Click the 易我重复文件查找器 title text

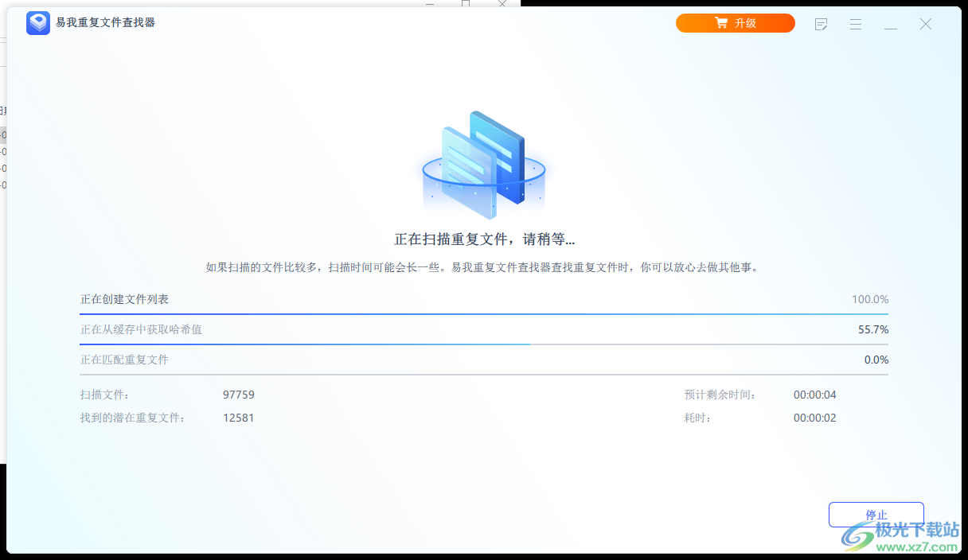[x=105, y=23]
